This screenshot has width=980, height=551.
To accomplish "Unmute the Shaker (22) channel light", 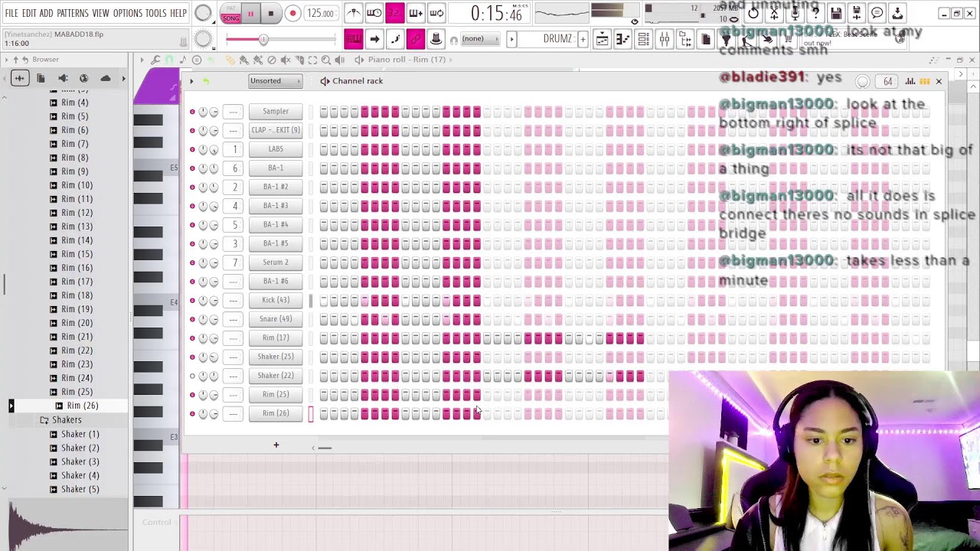I will [x=192, y=376].
